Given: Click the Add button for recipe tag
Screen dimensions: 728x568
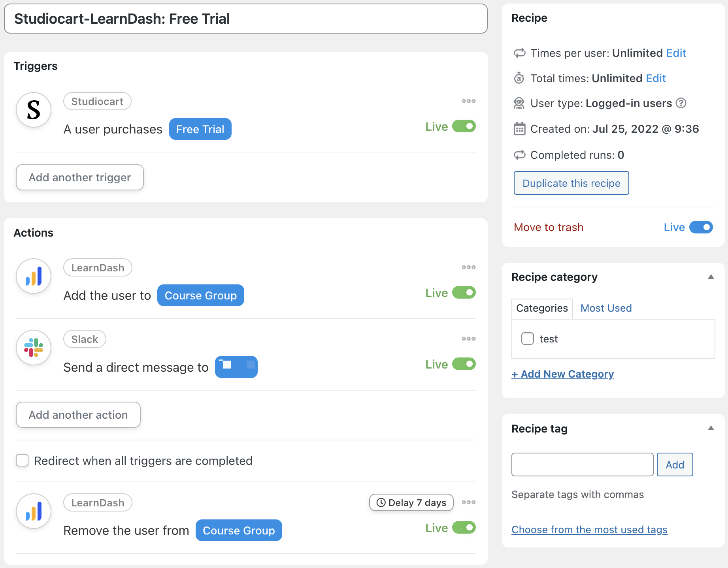Looking at the screenshot, I should point(675,465).
